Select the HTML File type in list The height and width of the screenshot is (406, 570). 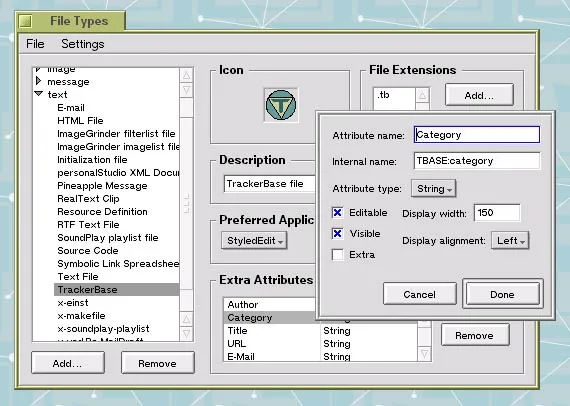click(80, 121)
